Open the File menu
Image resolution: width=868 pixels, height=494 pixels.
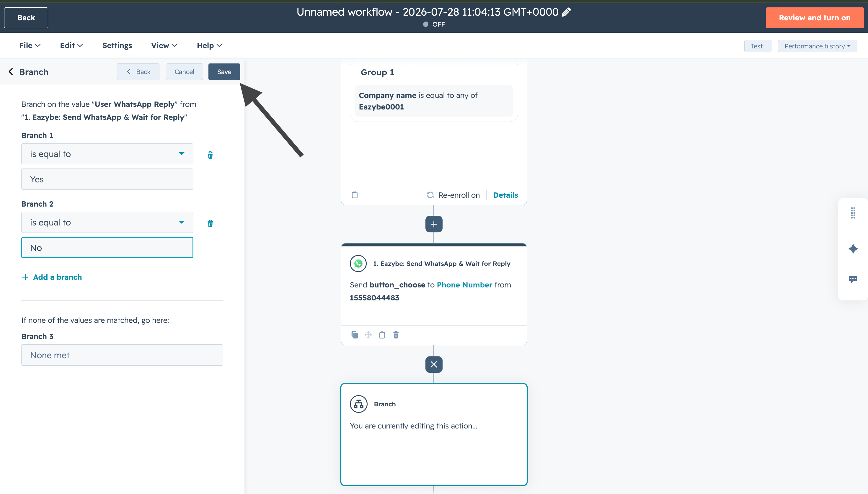30,45
